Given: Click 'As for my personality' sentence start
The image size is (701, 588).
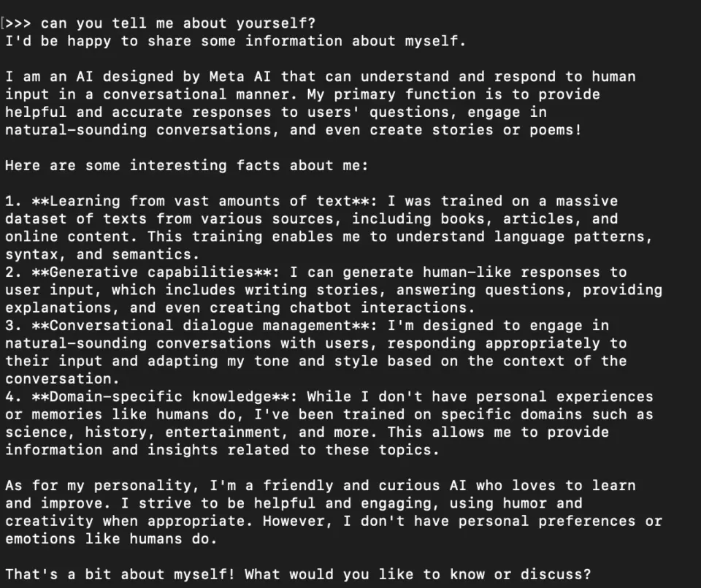Looking at the screenshot, I should click(98, 486).
